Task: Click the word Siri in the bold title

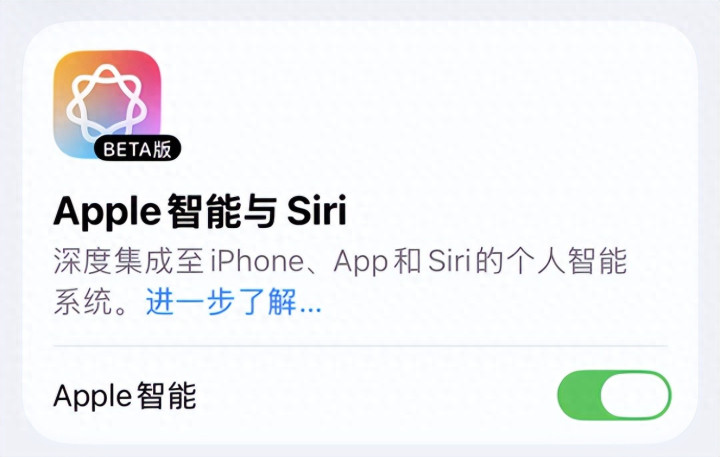Action: [316, 211]
